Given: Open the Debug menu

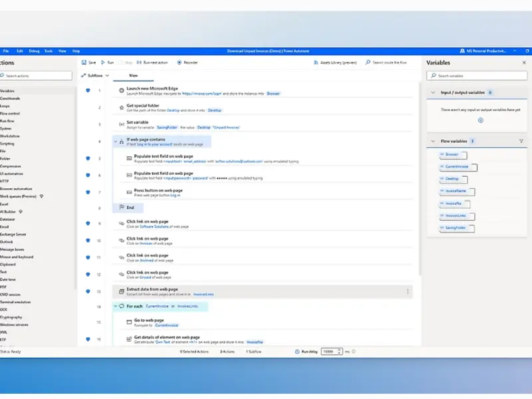Looking at the screenshot, I should [x=34, y=51].
